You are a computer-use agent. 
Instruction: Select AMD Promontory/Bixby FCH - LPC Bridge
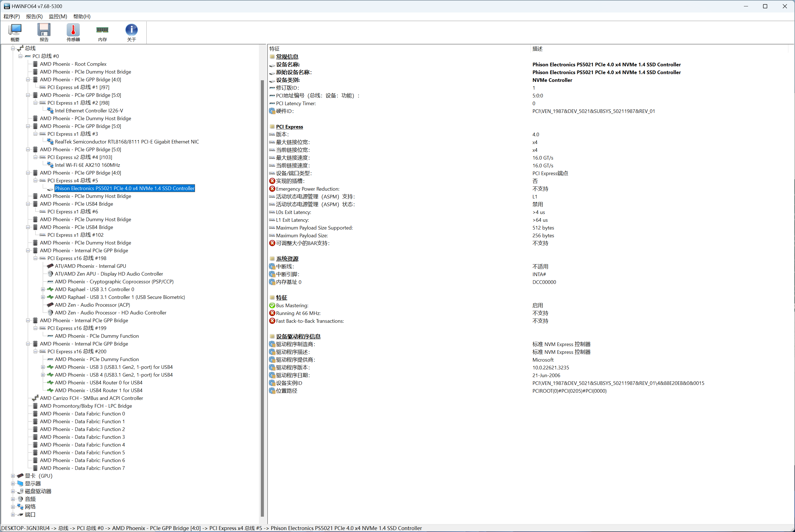pos(86,406)
